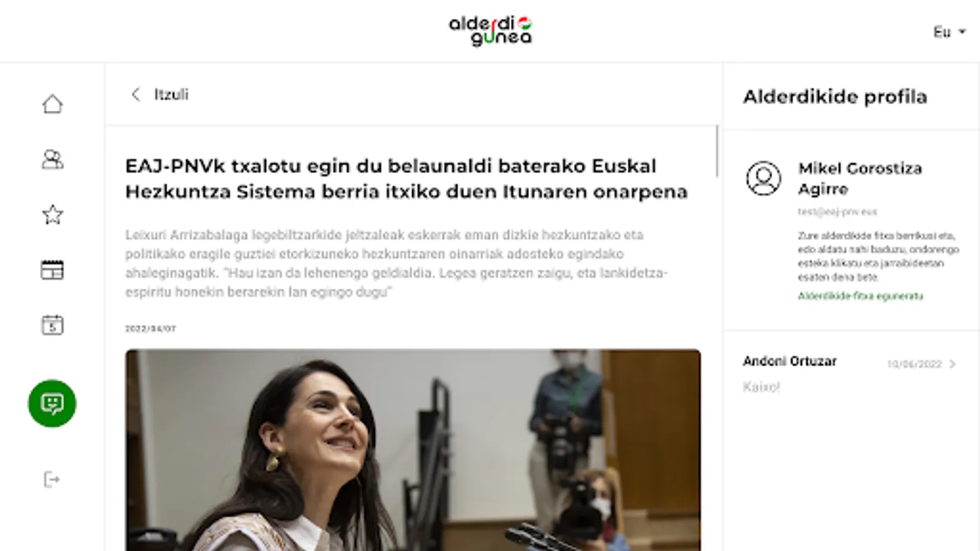The width and height of the screenshot is (980, 551).
Task: Click the back chevron next to Itzuli
Action: [136, 94]
